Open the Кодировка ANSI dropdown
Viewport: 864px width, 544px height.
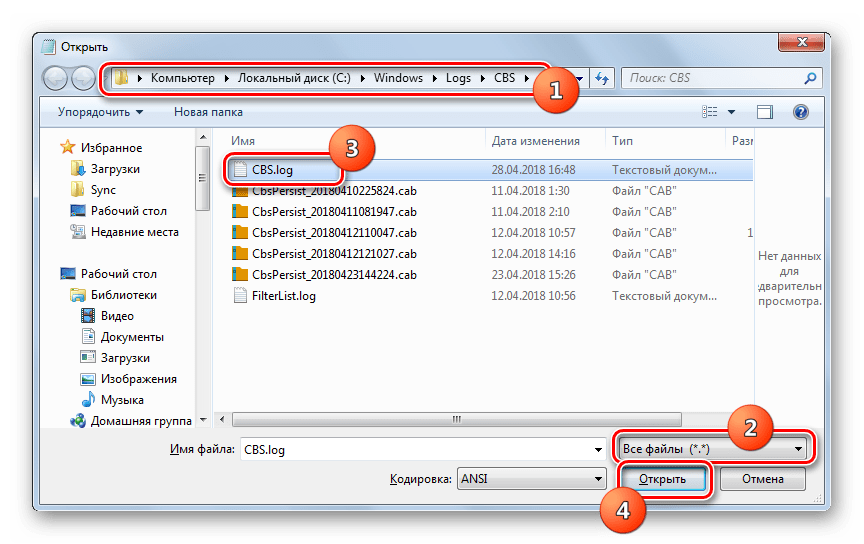click(x=532, y=478)
